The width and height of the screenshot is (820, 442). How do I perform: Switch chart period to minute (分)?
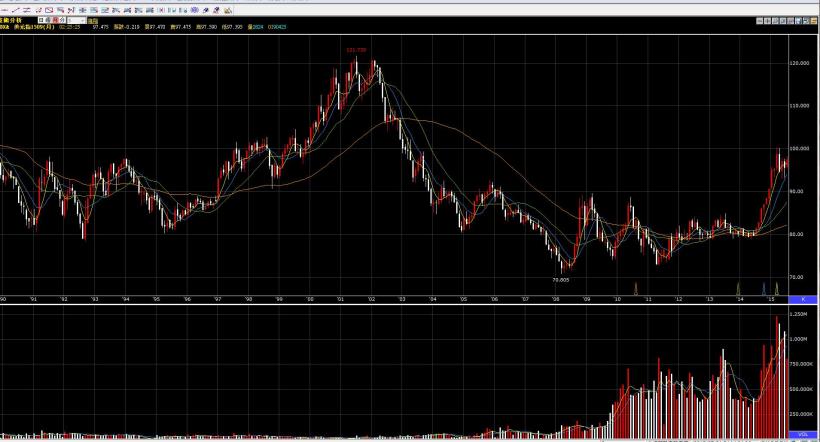[x=62, y=20]
